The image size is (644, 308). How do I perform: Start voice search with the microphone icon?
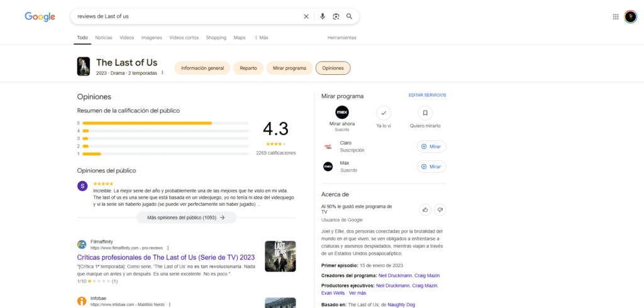[323, 16]
